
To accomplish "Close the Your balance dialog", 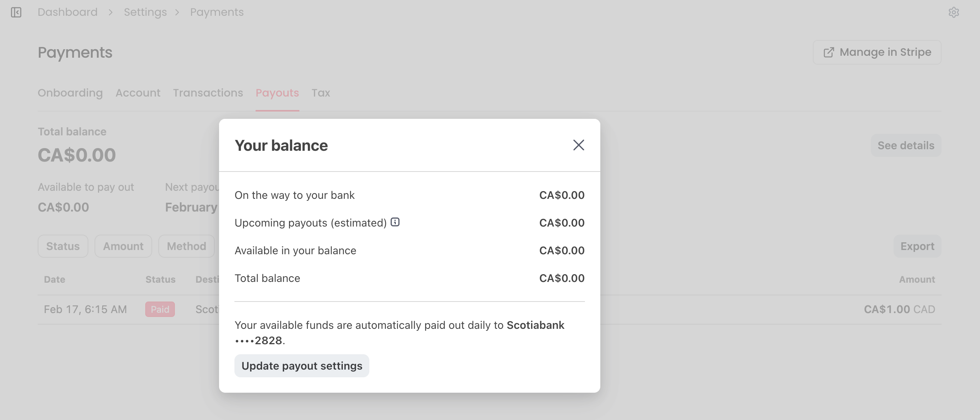I will (578, 145).
